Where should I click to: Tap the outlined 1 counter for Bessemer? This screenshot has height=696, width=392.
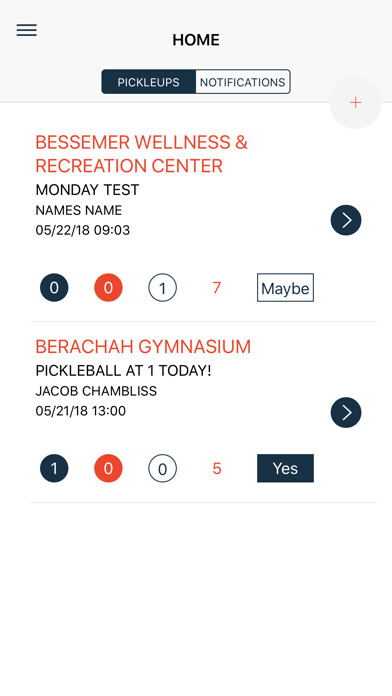point(162,288)
